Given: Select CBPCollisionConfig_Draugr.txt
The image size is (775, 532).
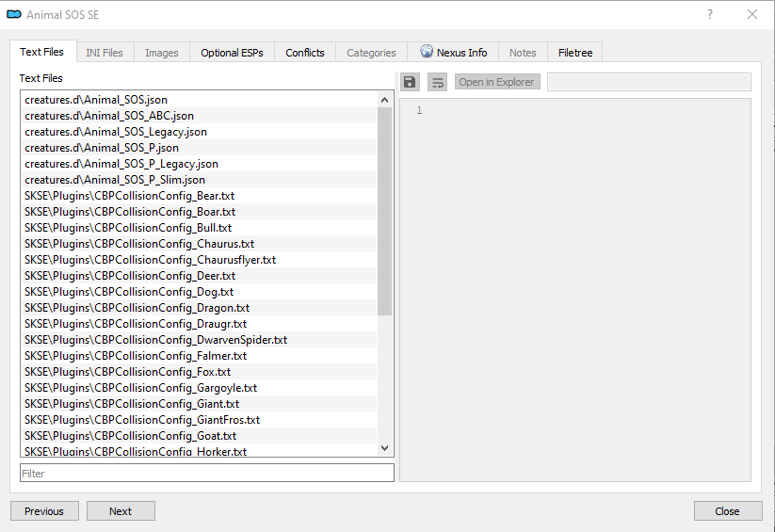Looking at the screenshot, I should [200, 323].
